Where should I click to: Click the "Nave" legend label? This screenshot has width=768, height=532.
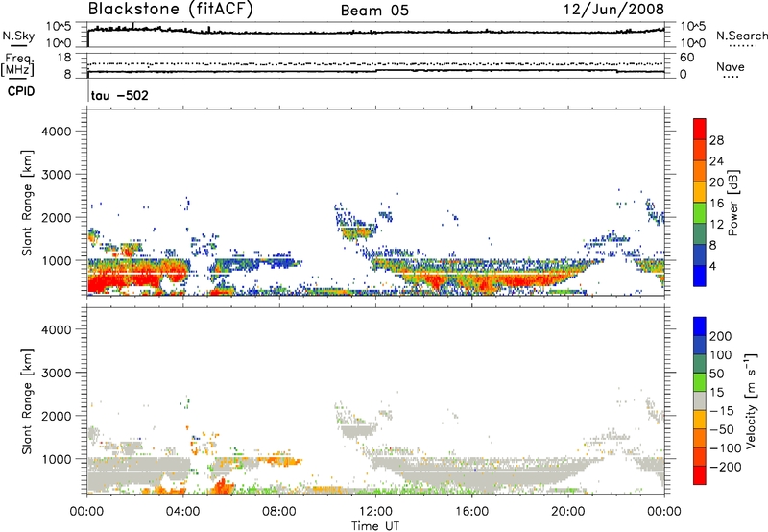pos(731,66)
